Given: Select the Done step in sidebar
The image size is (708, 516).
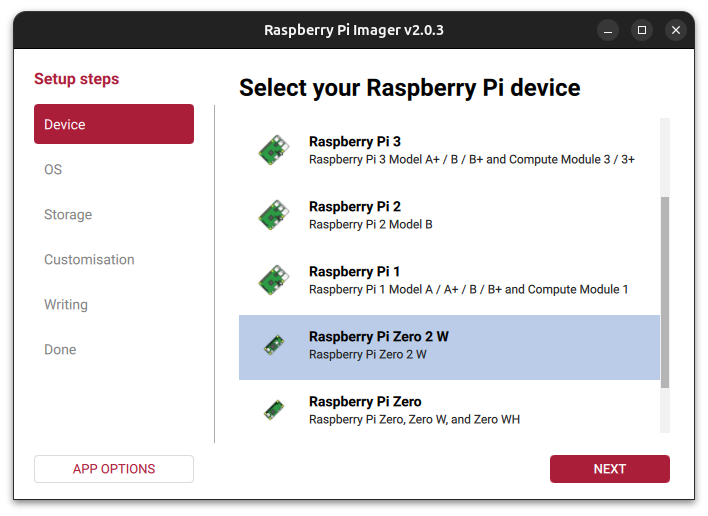Looking at the screenshot, I should point(60,350).
